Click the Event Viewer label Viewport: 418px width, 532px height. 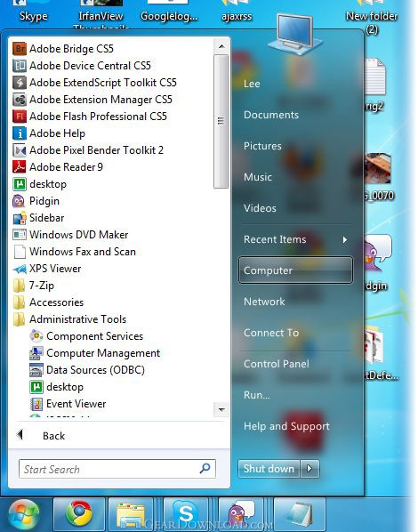(76, 404)
